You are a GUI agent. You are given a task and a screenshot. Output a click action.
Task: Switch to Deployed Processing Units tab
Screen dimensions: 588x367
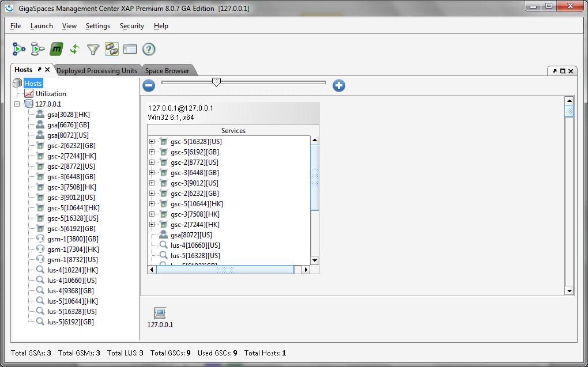tap(97, 71)
